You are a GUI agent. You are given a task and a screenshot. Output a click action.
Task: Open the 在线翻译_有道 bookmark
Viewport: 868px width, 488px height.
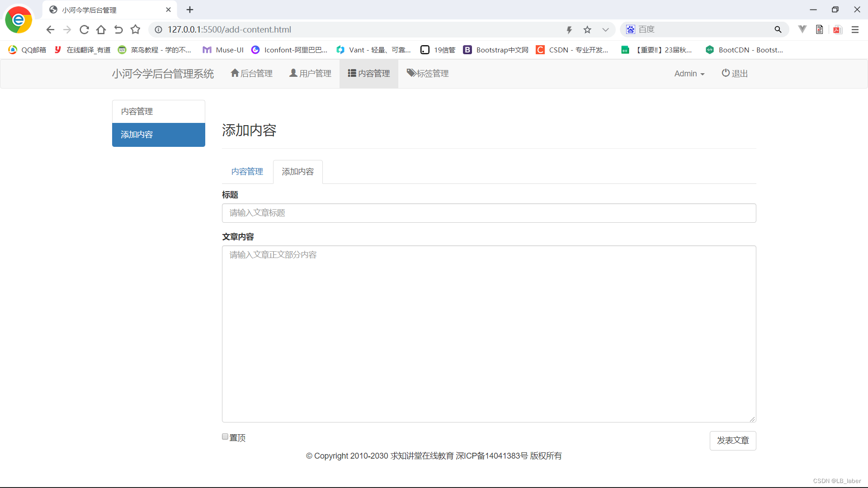pos(82,50)
